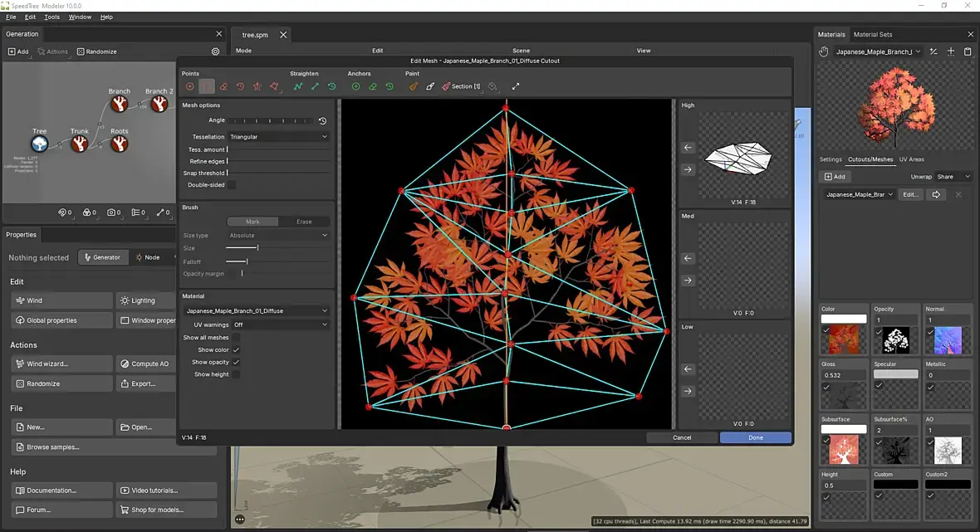Toggle the Show color checkbox
This screenshot has height=532, width=980.
pyautogui.click(x=236, y=350)
